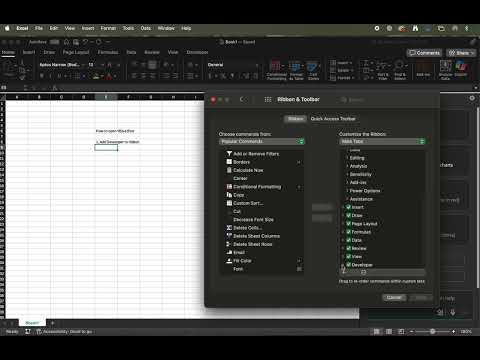The image size is (480, 360).
Task: Uncheck the Insert tab checkbox
Action: (x=348, y=207)
